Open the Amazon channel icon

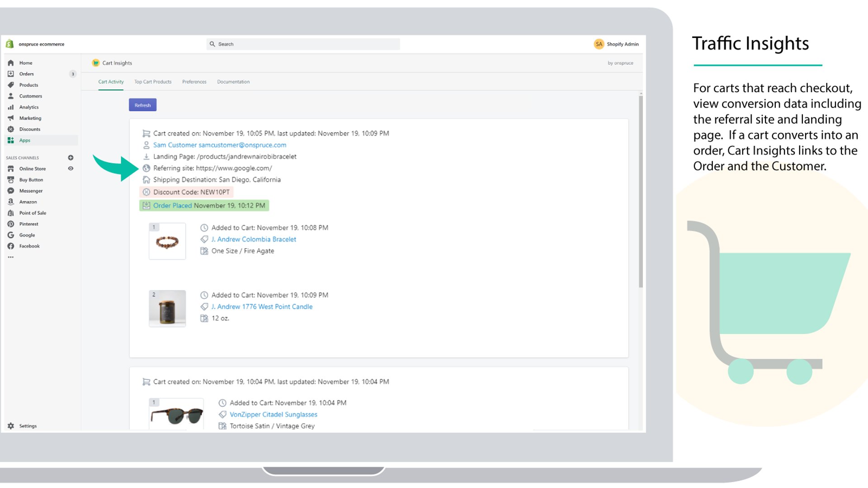(x=11, y=202)
